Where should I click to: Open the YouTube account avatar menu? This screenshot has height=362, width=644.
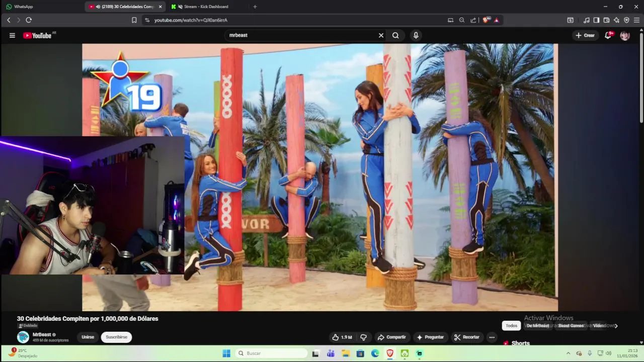coord(625,35)
